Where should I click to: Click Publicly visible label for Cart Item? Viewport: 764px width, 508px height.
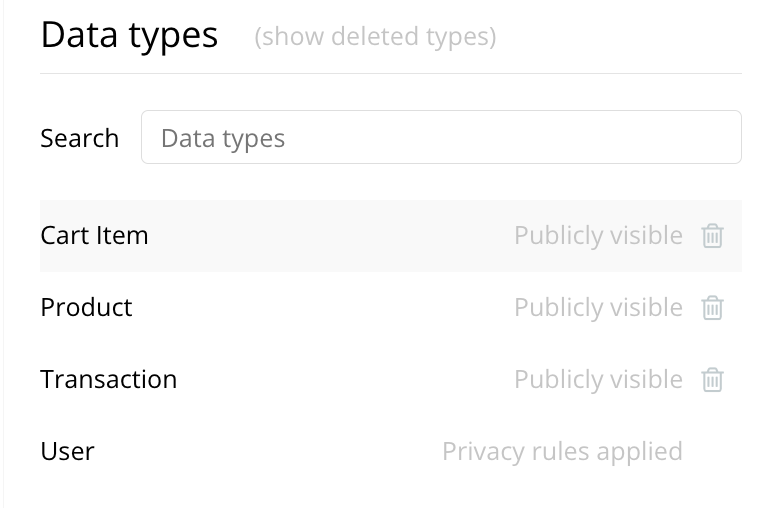click(598, 236)
